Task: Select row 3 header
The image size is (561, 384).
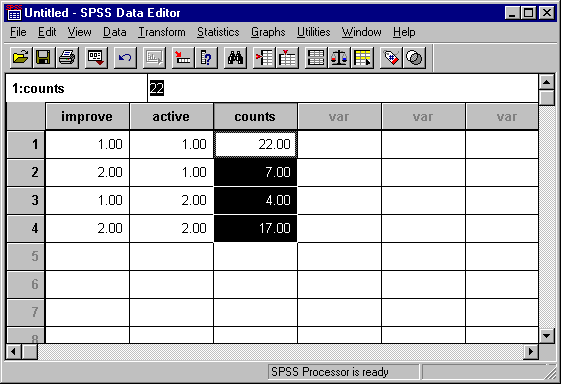Action: click(26, 200)
